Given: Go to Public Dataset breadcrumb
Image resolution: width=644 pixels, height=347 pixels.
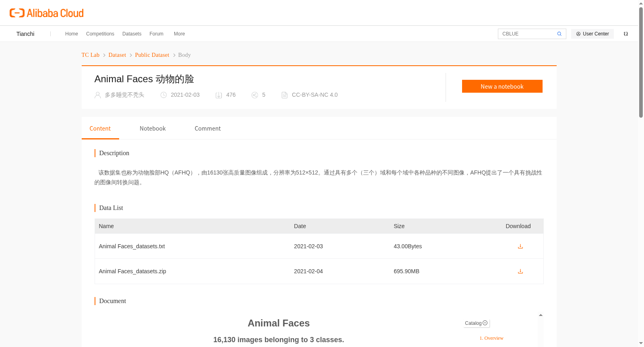Looking at the screenshot, I should (152, 55).
